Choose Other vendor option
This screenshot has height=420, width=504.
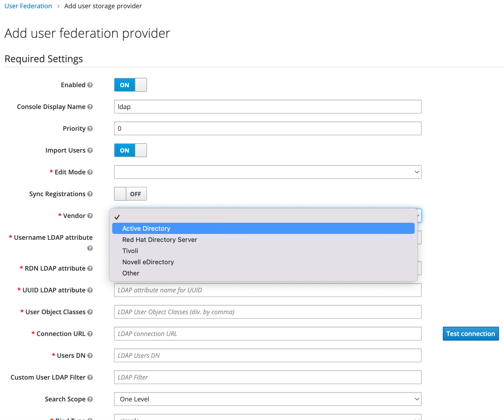click(x=263, y=273)
